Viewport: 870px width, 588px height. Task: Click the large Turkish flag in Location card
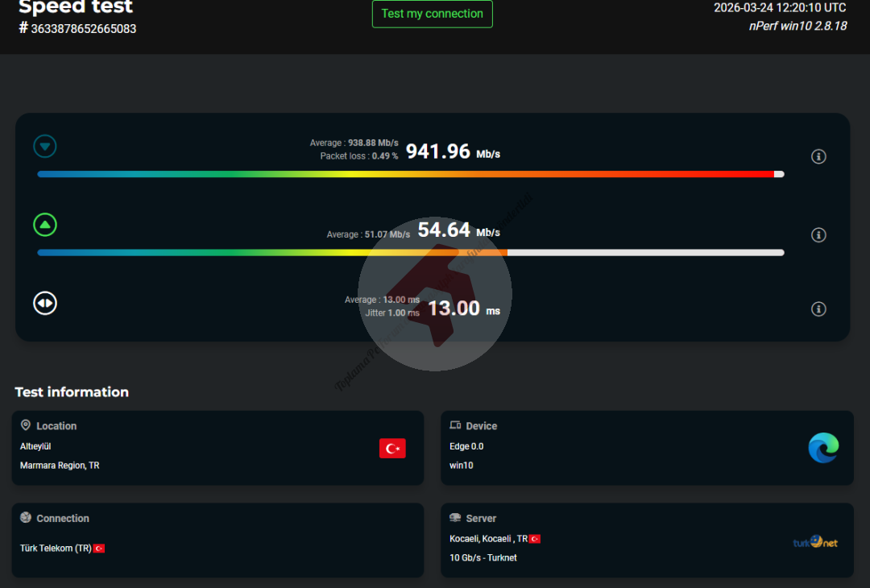392,449
